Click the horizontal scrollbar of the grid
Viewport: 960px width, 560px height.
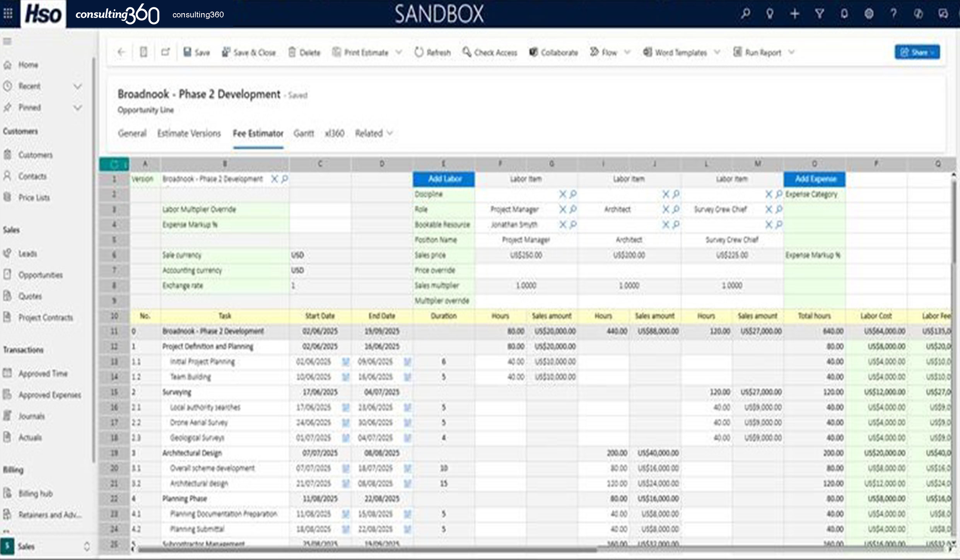367,550
